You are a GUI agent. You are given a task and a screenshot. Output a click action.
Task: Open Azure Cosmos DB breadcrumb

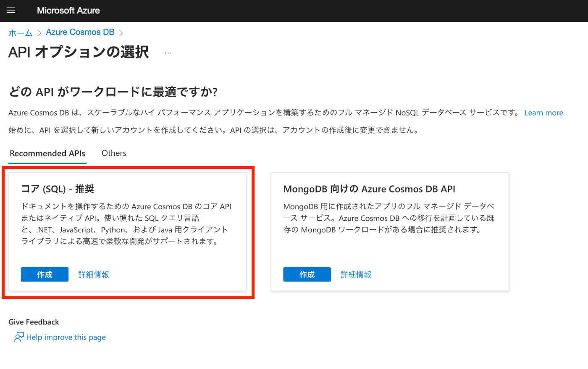80,32
